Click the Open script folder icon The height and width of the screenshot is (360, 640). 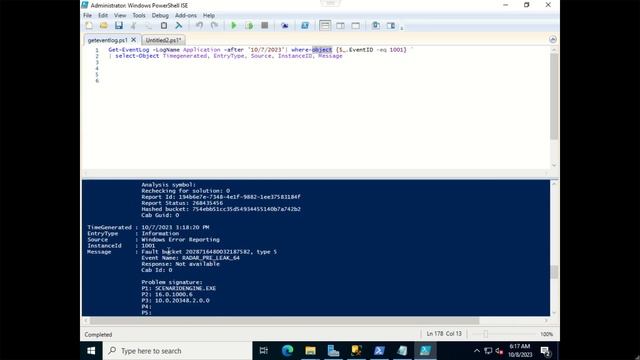click(x=104, y=26)
